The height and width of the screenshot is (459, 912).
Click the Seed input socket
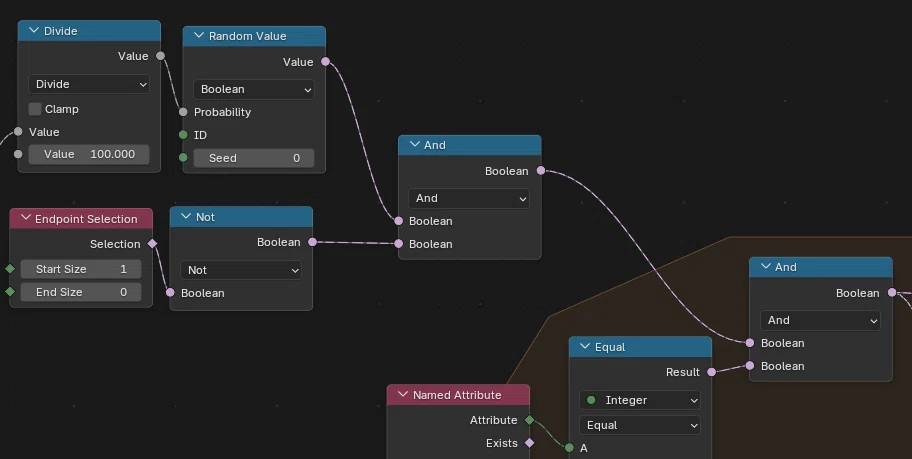183,158
